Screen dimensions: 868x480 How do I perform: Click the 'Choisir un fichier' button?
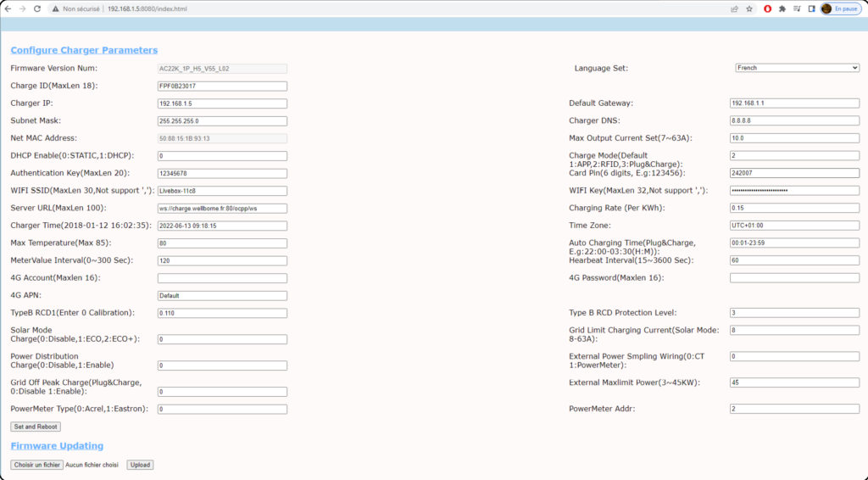(36, 465)
